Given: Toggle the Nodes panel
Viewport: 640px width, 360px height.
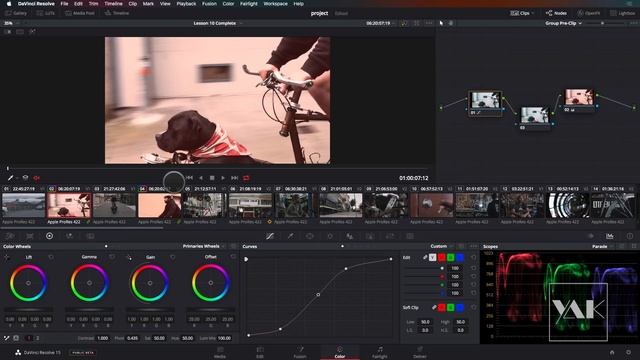Looking at the screenshot, I should click(556, 13).
